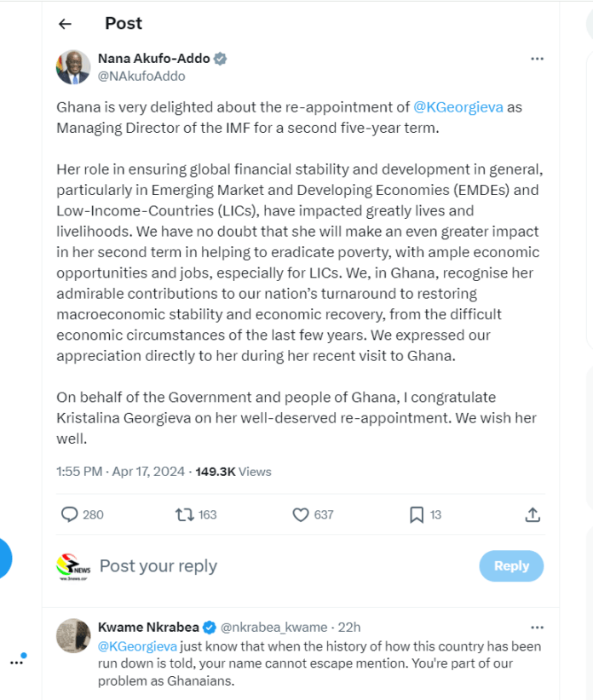Click the blue circular button on left edge
The width and height of the screenshot is (593, 700).
(x=4, y=558)
